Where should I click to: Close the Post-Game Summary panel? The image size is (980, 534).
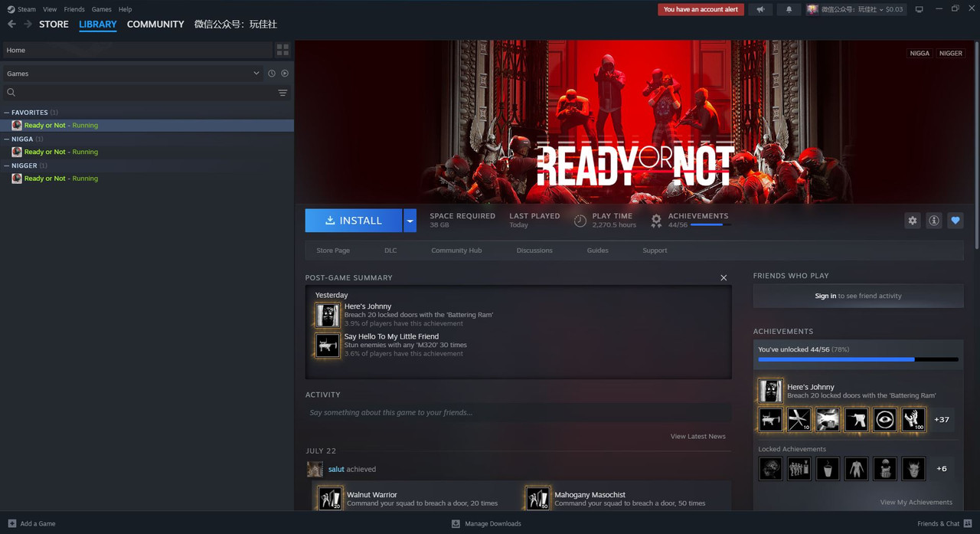pos(724,277)
